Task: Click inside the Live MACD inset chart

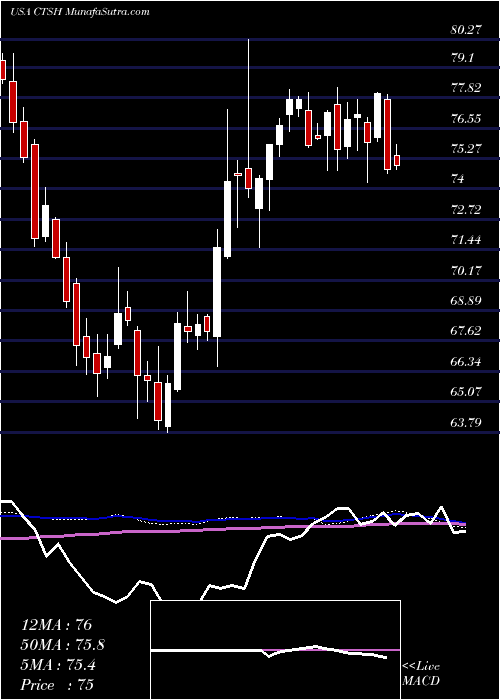Action: (275, 650)
